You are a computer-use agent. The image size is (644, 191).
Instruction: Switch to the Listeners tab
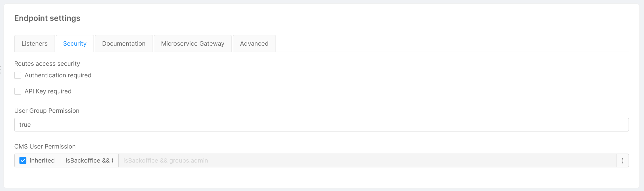(x=34, y=44)
